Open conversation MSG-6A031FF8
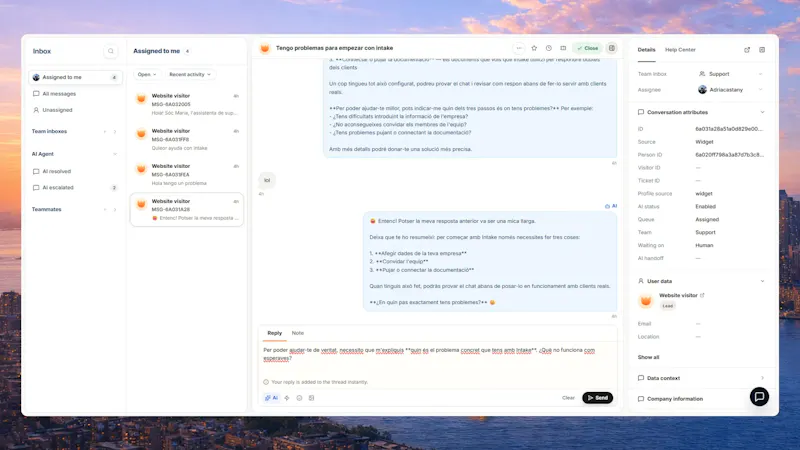Screen dimensions: 800x450 pyautogui.click(x=187, y=139)
